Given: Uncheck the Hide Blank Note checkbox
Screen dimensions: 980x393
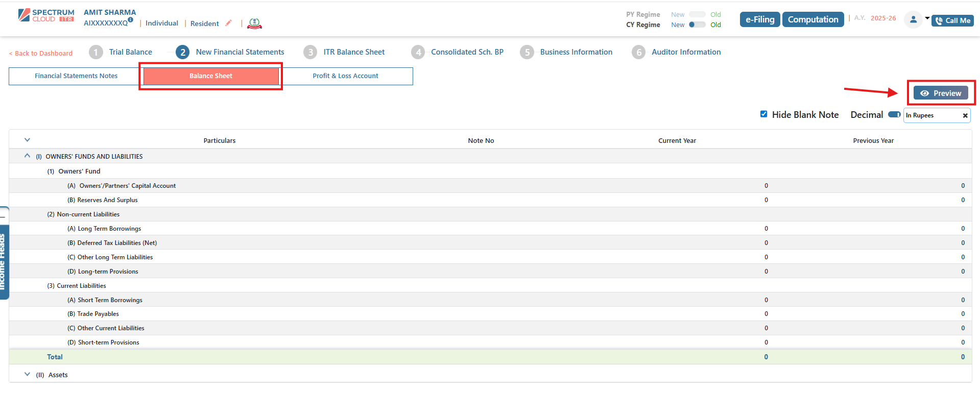Looking at the screenshot, I should click(763, 114).
